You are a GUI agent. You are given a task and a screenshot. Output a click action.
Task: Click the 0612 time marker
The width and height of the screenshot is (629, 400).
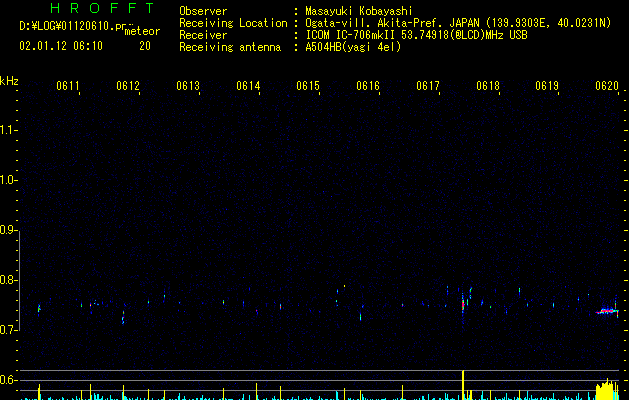pyautogui.click(x=128, y=86)
